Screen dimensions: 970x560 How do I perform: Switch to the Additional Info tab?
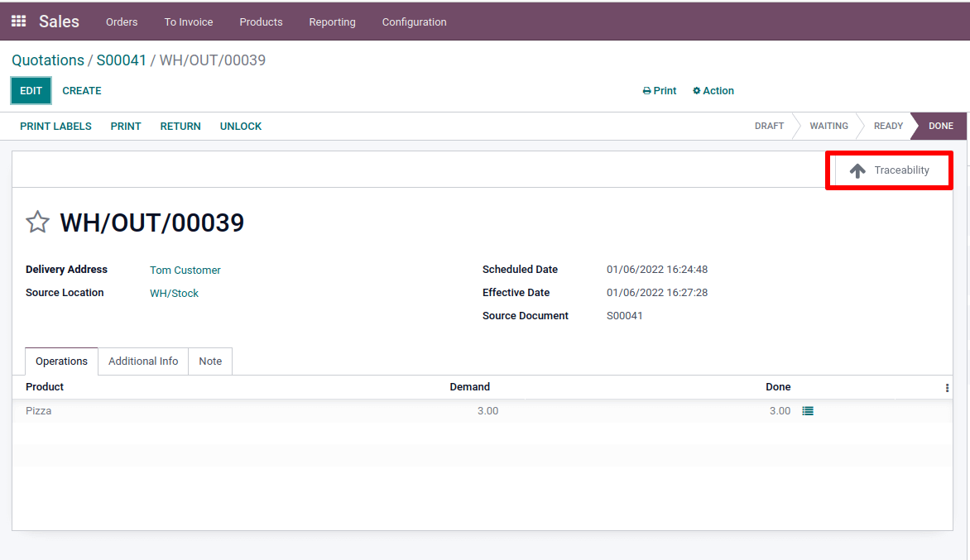(143, 361)
